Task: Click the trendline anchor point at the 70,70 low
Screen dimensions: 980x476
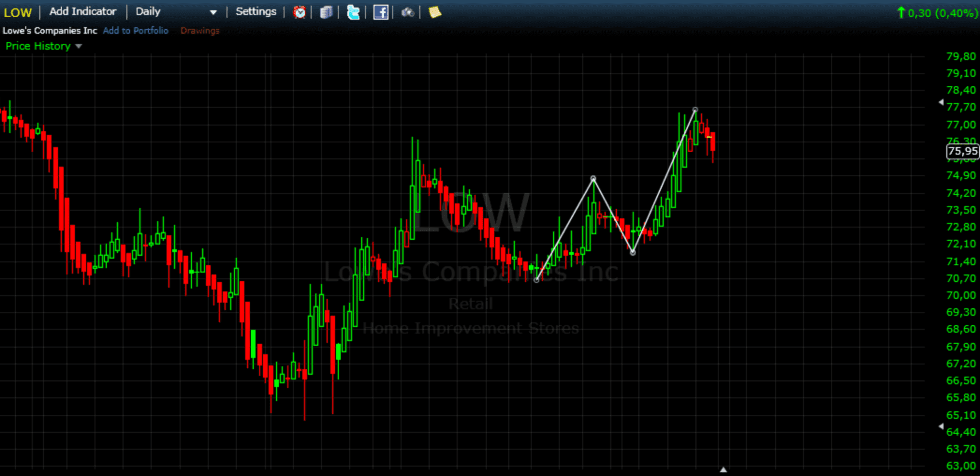Action: tap(536, 280)
